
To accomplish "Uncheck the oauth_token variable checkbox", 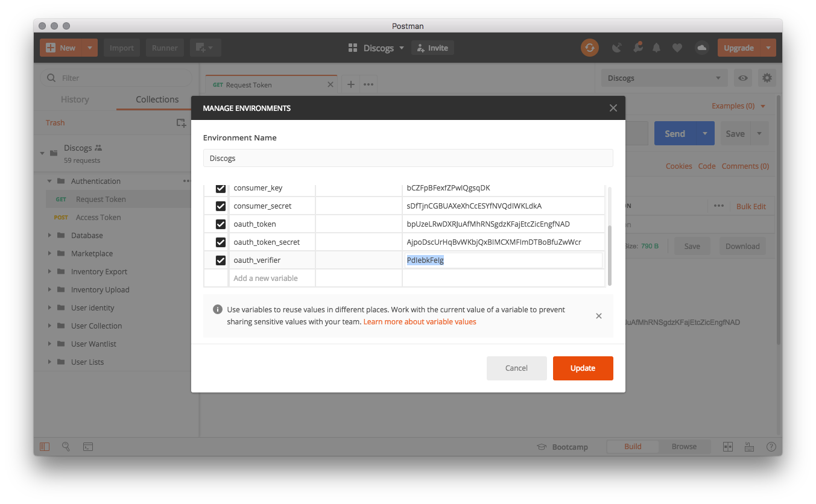I will click(x=221, y=224).
